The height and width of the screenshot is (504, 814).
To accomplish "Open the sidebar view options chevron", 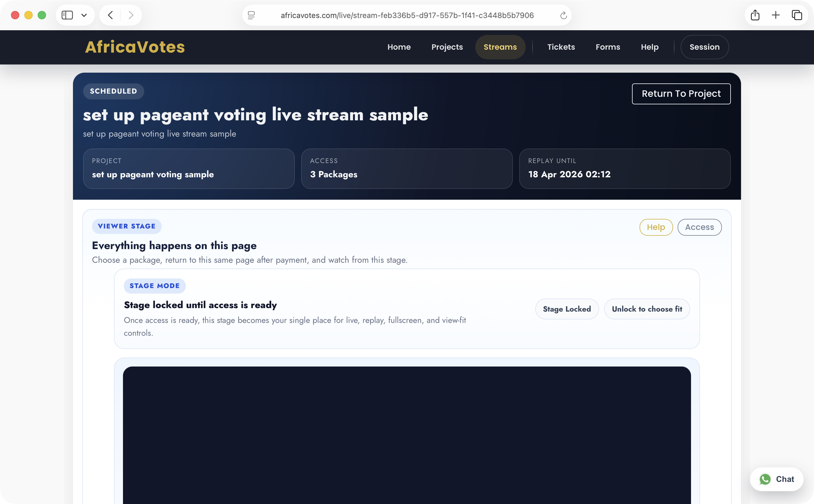I will pyautogui.click(x=84, y=15).
